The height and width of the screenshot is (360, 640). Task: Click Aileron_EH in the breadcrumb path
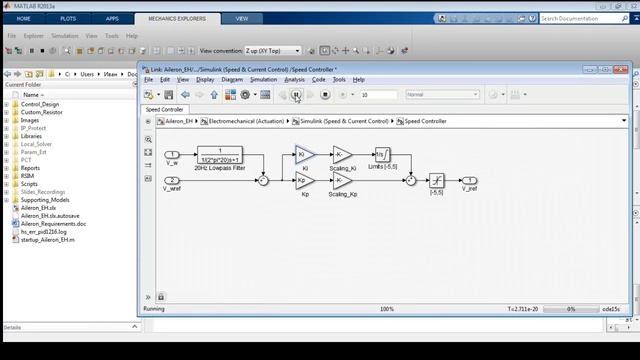[x=179, y=121]
